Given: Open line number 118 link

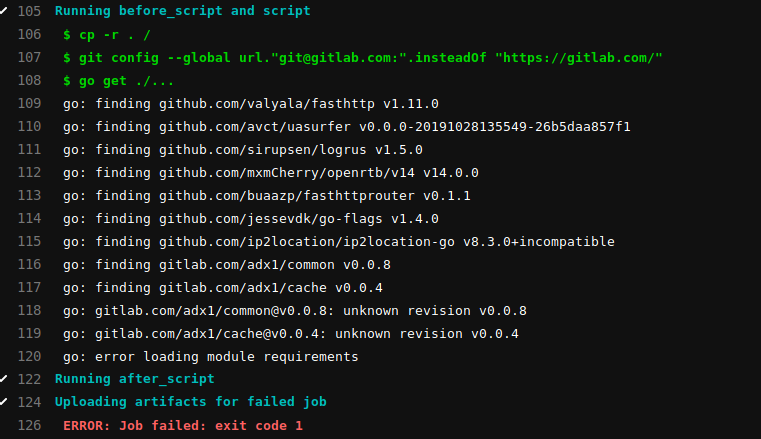Looking at the screenshot, I should point(29,310).
